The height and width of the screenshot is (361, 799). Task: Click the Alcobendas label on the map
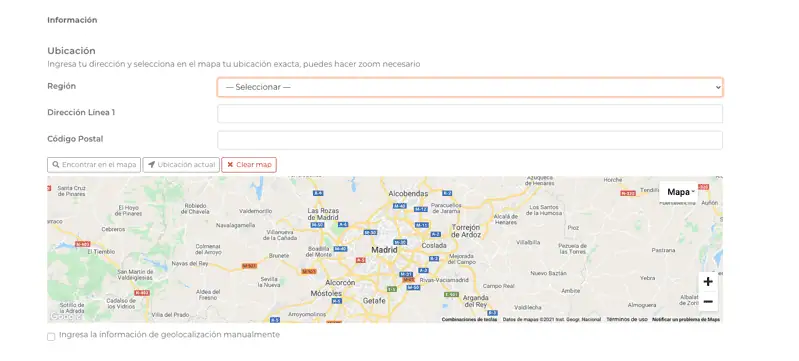tap(408, 194)
